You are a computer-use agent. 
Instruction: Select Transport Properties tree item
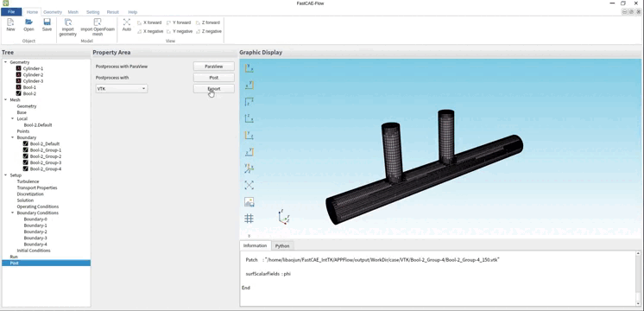coord(37,187)
